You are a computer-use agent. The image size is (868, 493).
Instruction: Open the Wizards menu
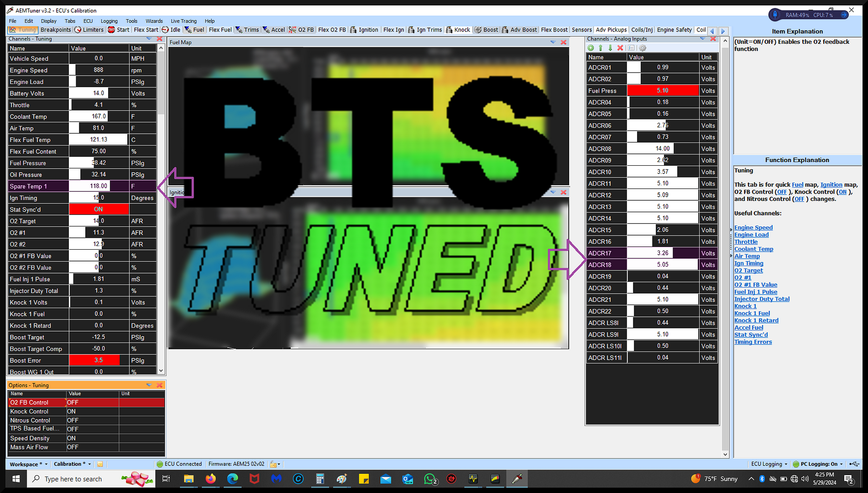click(x=154, y=21)
